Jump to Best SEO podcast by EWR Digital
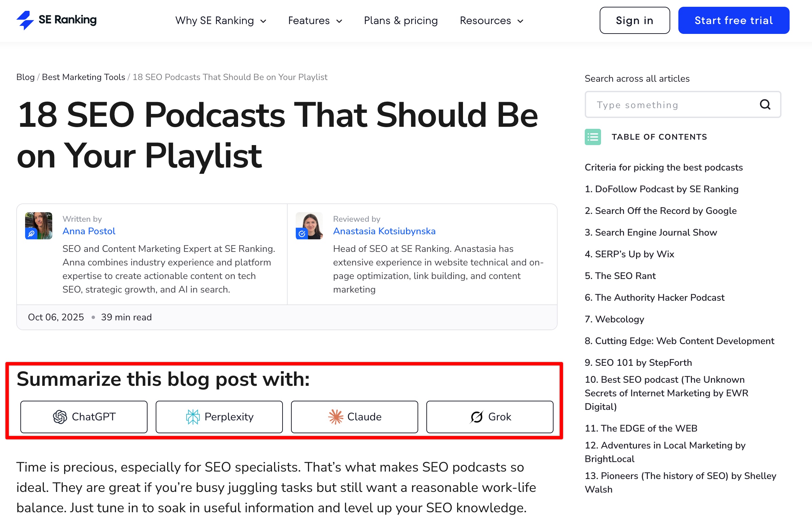Screen dimensions: 812x518 pos(666,393)
